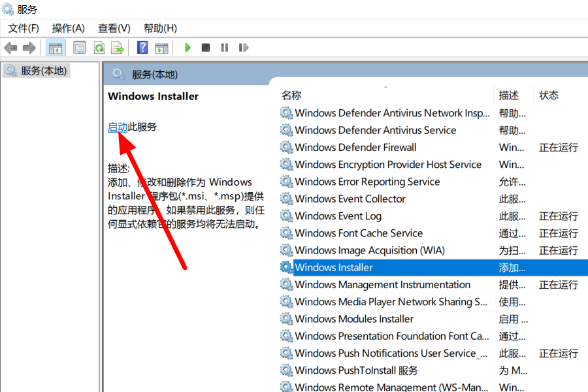Click the 启动 link to start service
The image size is (588, 392).
click(118, 127)
